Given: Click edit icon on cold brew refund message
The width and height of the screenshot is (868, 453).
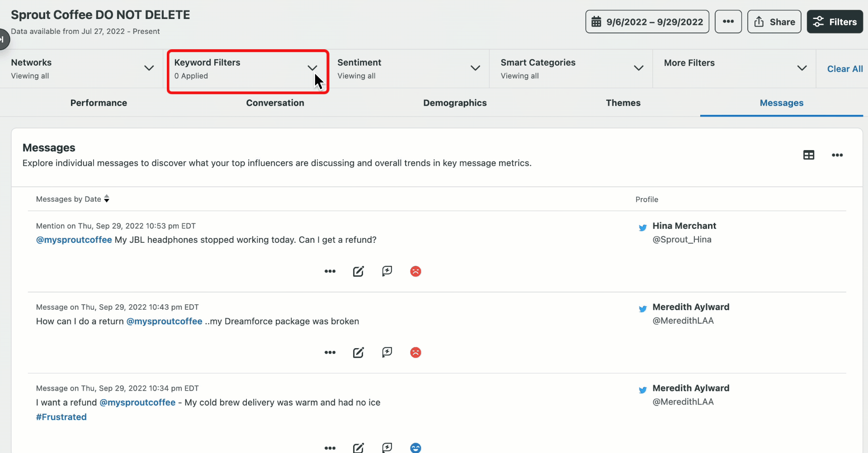Looking at the screenshot, I should 358,448.
